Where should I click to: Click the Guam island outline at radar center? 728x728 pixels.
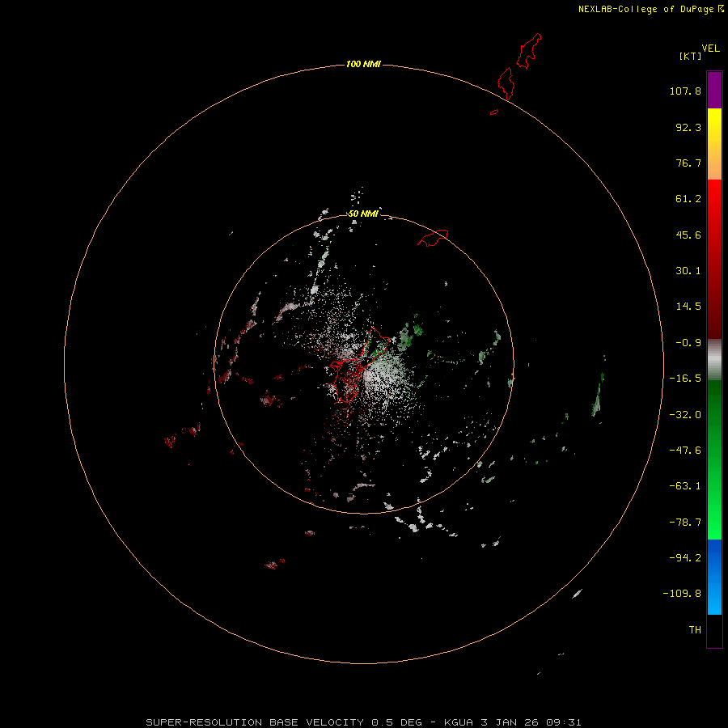pos(360,366)
